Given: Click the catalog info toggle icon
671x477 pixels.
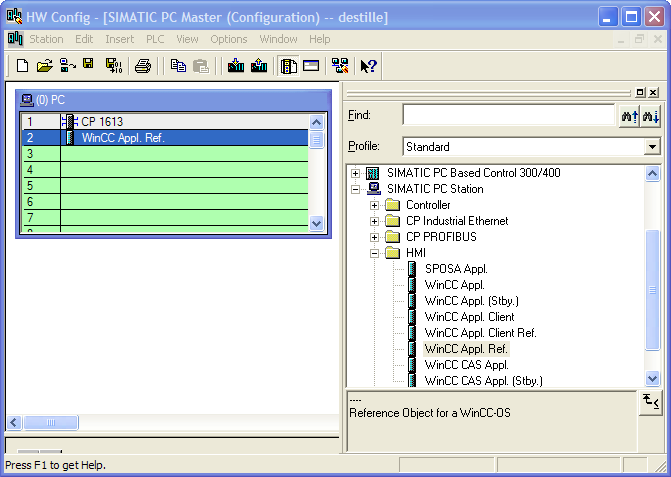Looking at the screenshot, I should pos(650,402).
